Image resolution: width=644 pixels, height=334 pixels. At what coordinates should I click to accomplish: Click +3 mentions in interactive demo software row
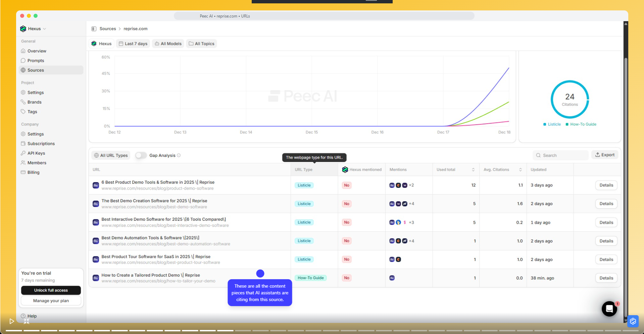click(x=411, y=222)
